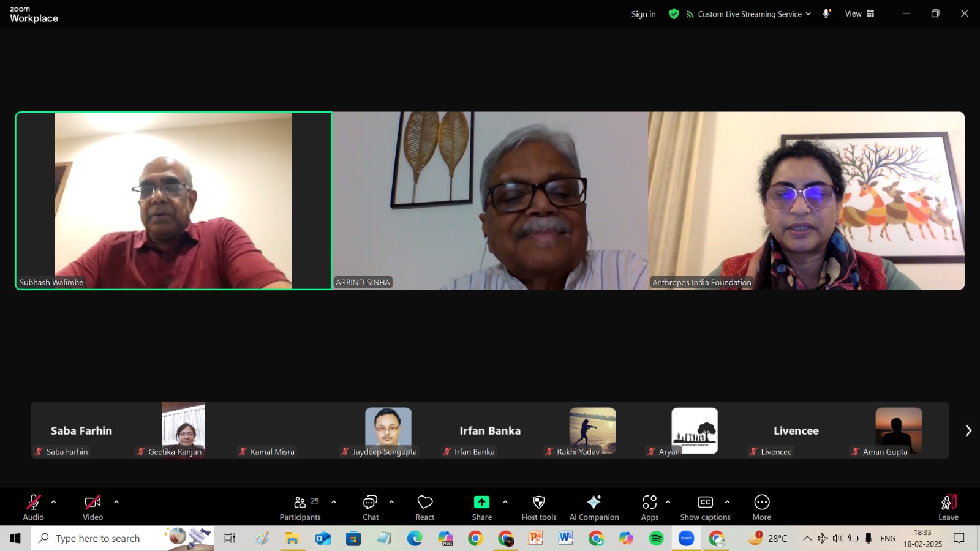This screenshot has width=980, height=551.
Task: Expand the captions options arrow
Action: click(x=727, y=502)
